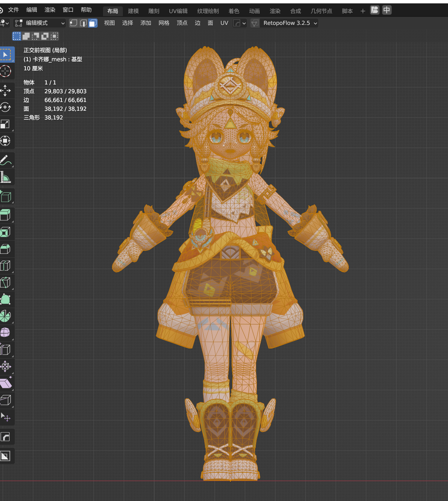Set selection mode to Subtract selection
Image resolution: width=448 pixels, height=501 pixels.
[x=35, y=36]
